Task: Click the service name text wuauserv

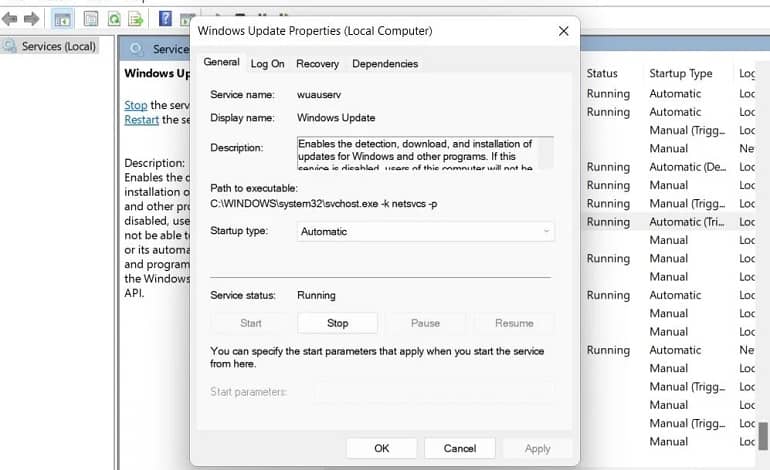Action: pyautogui.click(x=319, y=94)
